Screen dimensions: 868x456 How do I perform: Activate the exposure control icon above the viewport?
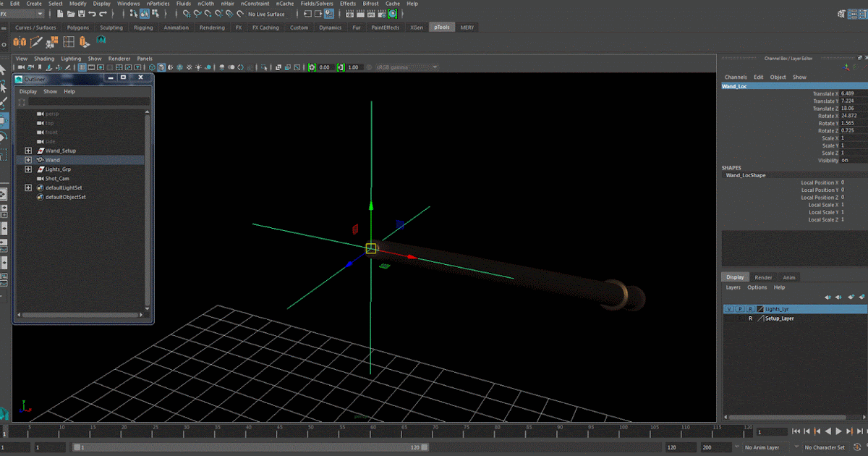point(312,67)
